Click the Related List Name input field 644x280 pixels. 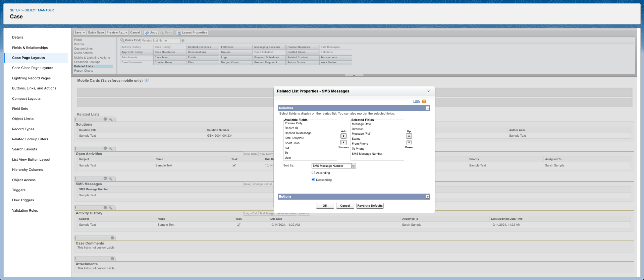160,41
